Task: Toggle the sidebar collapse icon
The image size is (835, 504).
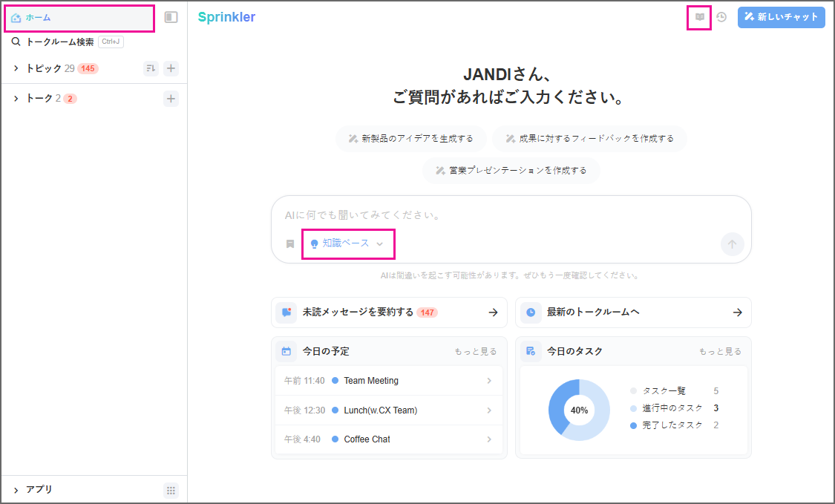Action: pyautogui.click(x=171, y=17)
